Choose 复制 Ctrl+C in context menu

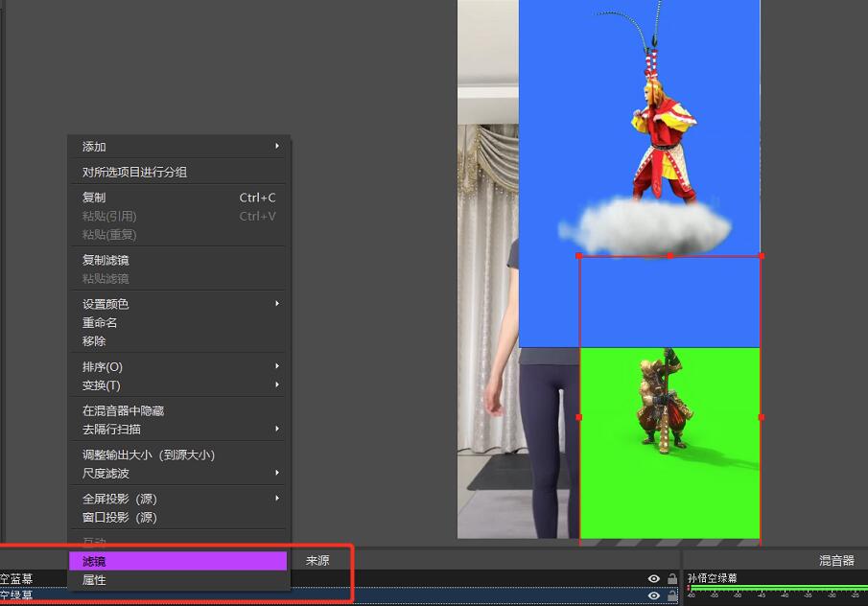coord(177,197)
